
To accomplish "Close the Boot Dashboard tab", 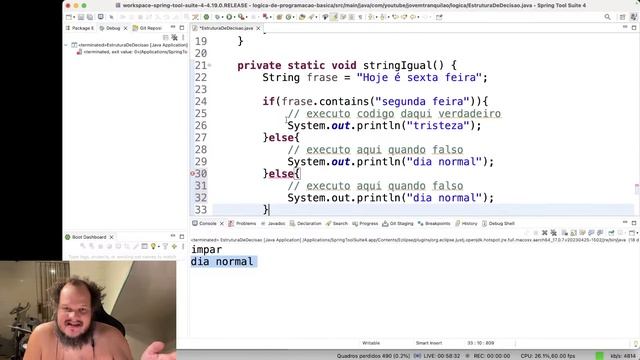I will tap(111, 237).
